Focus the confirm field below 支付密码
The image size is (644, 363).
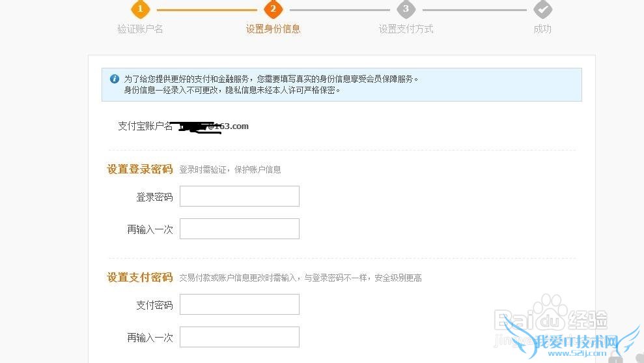(x=239, y=337)
